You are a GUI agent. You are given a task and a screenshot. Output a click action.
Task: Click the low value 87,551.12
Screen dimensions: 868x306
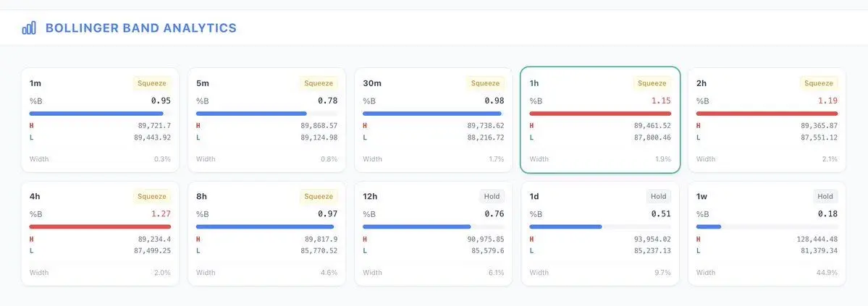pyautogui.click(x=819, y=137)
